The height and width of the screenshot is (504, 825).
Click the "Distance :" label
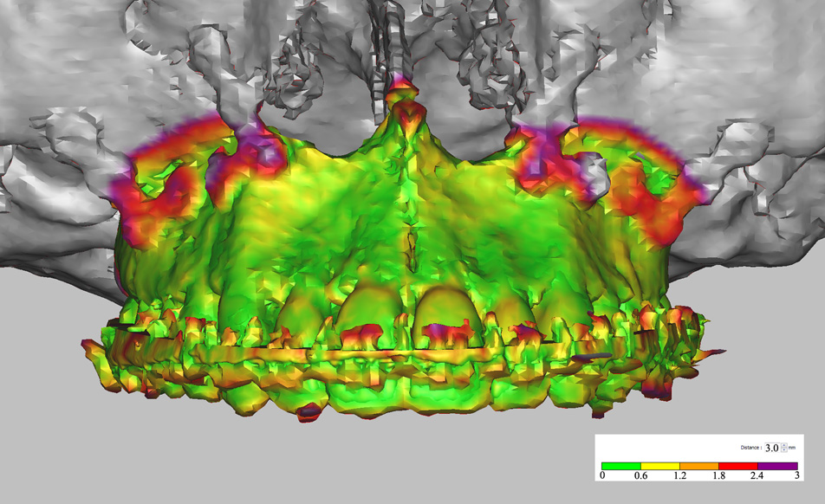tap(750, 448)
